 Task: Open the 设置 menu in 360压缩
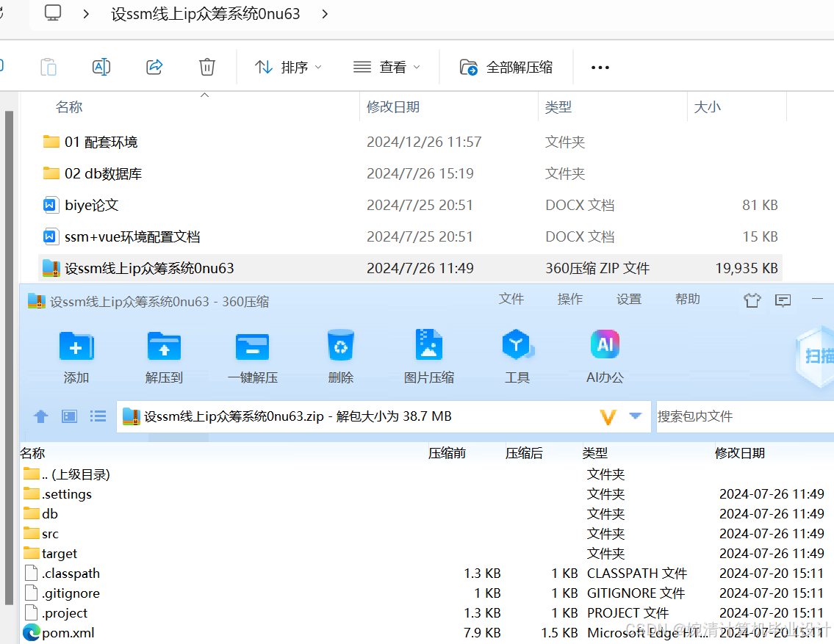pos(629,299)
